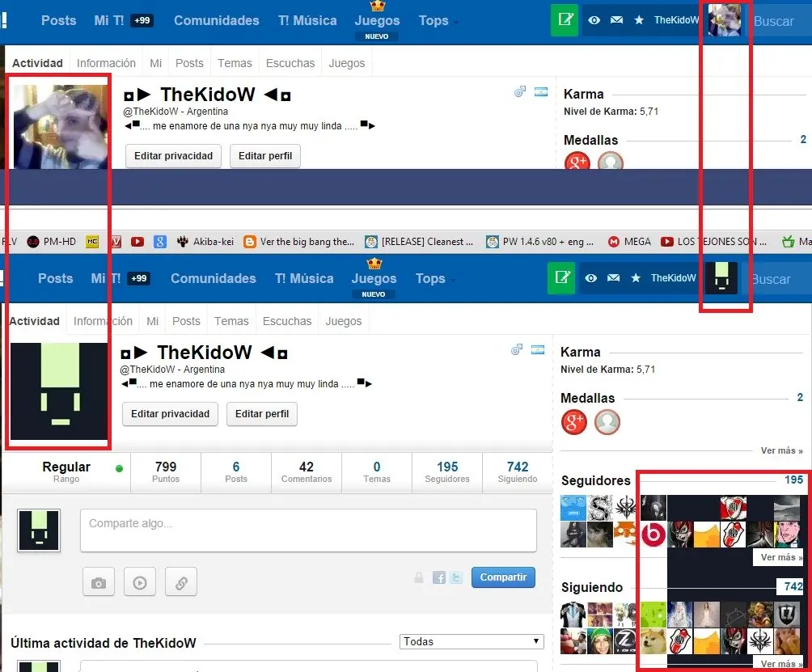Click the eye icon beside the photo nav avatar

point(594,20)
